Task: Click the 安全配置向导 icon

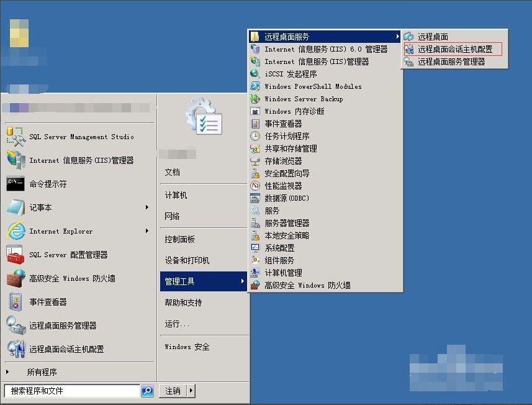Action: (x=255, y=173)
